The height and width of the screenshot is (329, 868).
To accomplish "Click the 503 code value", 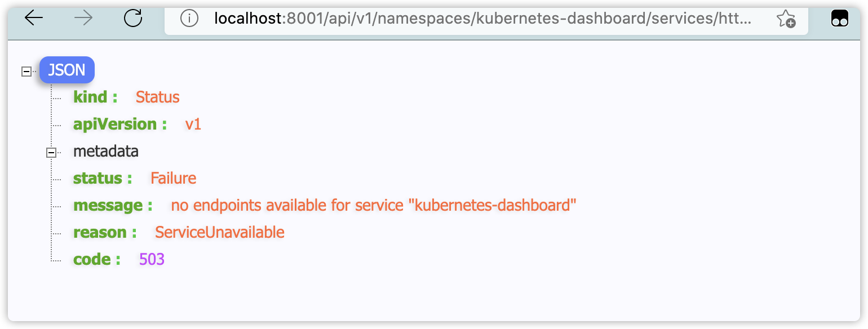I will tap(152, 259).
